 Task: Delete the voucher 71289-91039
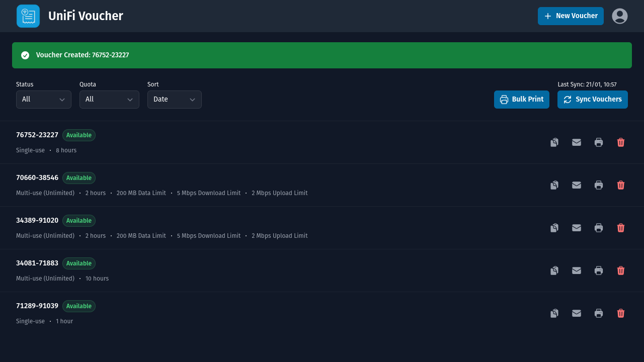click(x=620, y=313)
